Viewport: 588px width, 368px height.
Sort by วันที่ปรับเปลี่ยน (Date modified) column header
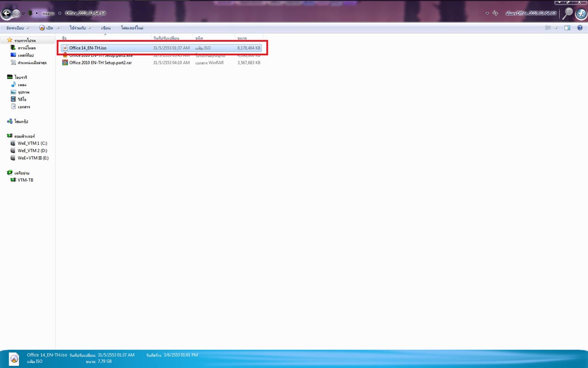pos(172,38)
